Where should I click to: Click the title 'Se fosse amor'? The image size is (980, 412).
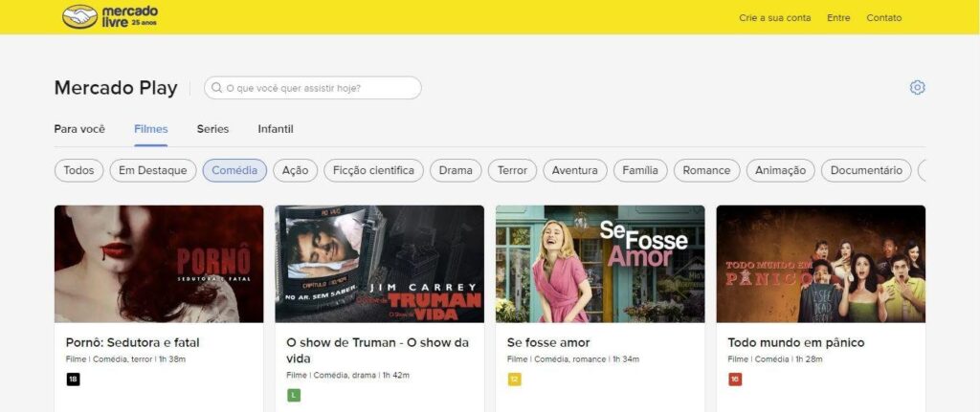tap(548, 343)
